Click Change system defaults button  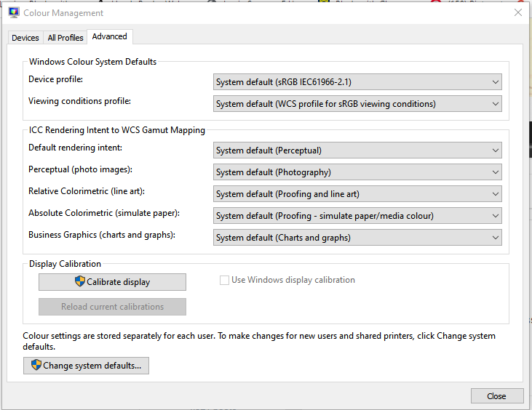(86, 366)
